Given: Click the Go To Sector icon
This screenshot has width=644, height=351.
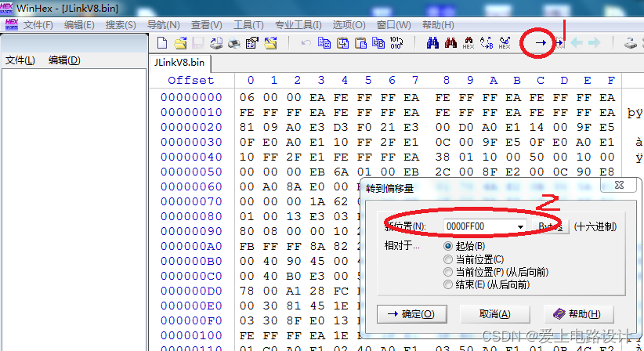Looking at the screenshot, I should click(x=559, y=42).
